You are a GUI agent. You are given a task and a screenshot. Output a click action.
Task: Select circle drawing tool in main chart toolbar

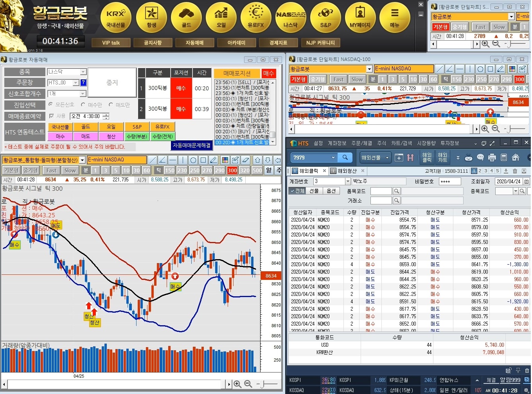click(x=193, y=160)
